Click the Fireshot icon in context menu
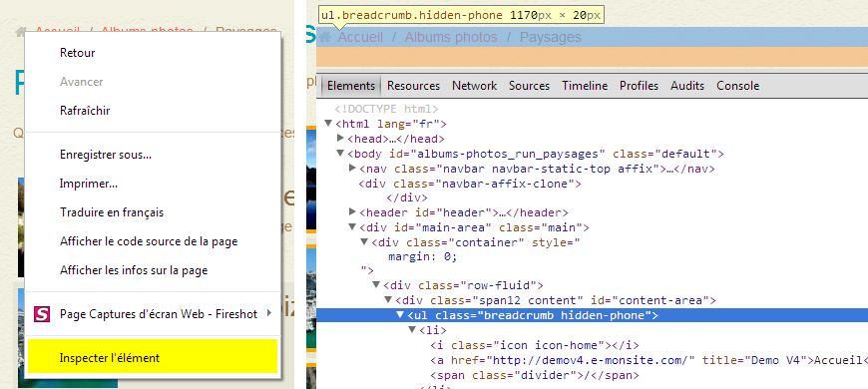This screenshot has height=389, width=868. pyautogui.click(x=42, y=314)
